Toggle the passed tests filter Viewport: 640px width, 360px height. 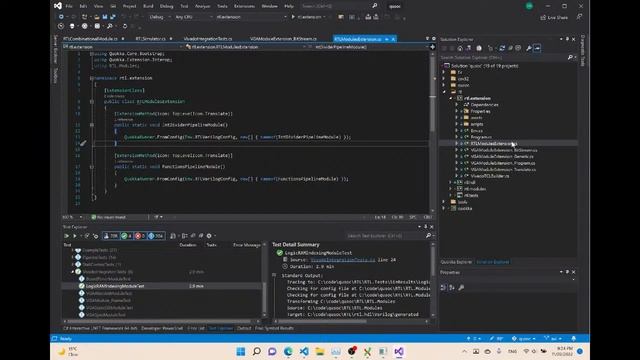(127, 236)
